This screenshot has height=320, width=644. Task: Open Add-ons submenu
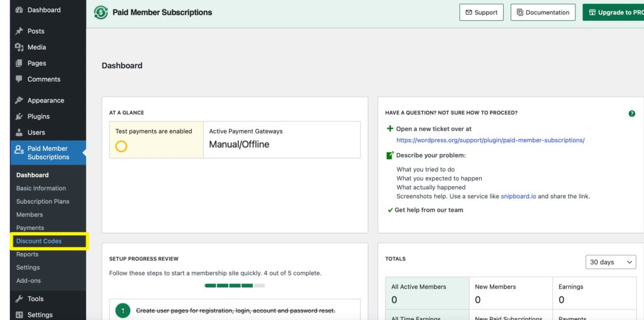pyautogui.click(x=28, y=280)
